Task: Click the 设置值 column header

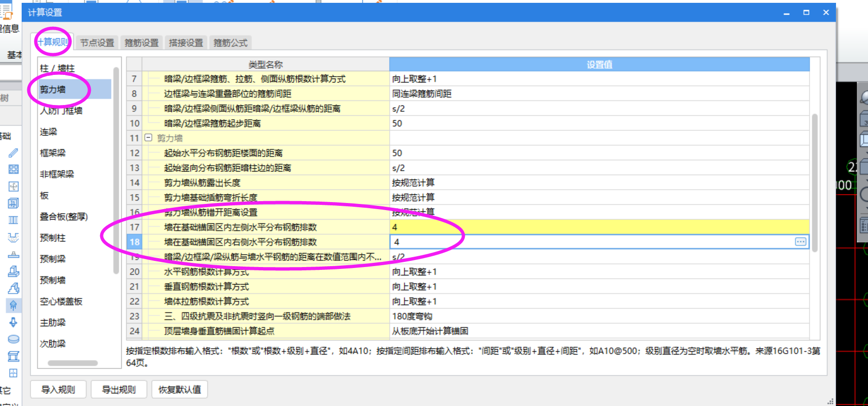Action: (x=599, y=65)
